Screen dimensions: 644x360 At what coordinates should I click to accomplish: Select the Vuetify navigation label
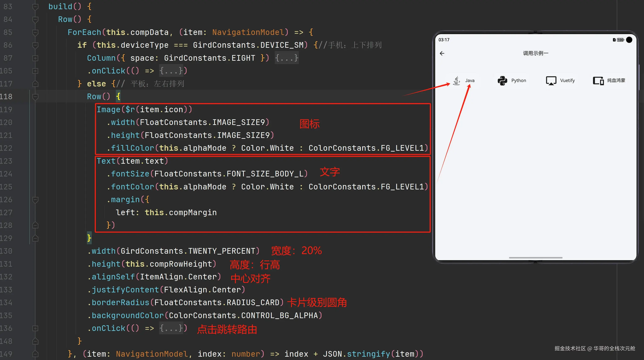tap(567, 80)
